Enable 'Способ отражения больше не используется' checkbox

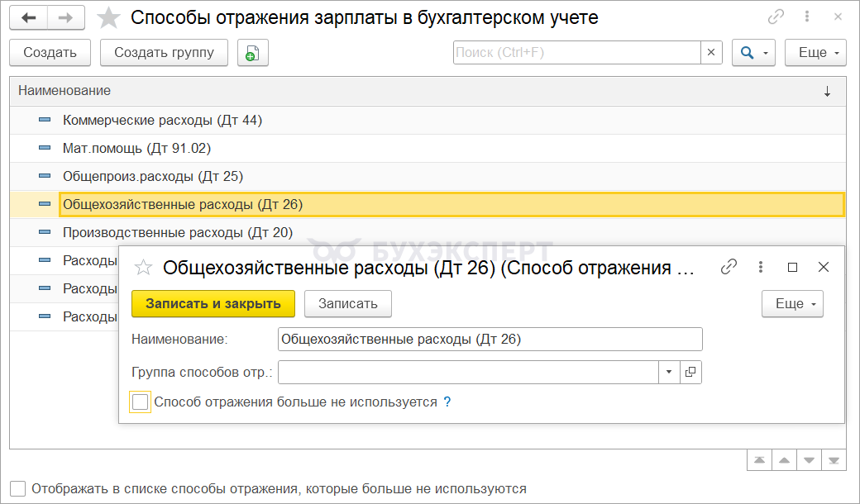coord(141,402)
